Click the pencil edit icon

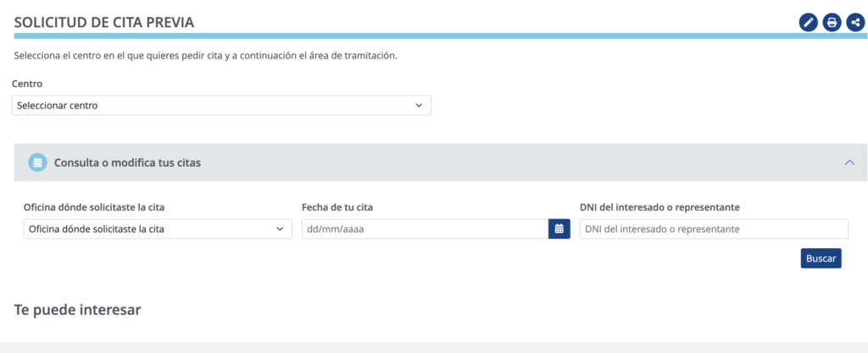coord(808,23)
